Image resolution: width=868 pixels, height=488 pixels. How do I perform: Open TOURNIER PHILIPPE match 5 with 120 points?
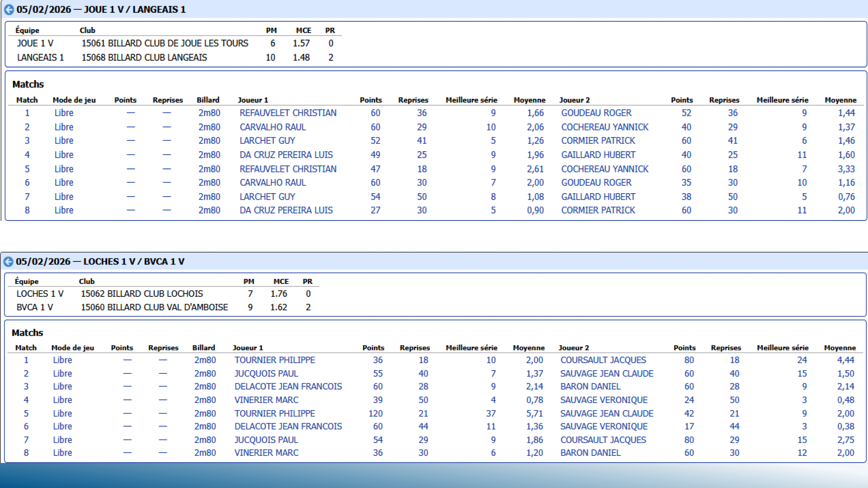[275, 413]
